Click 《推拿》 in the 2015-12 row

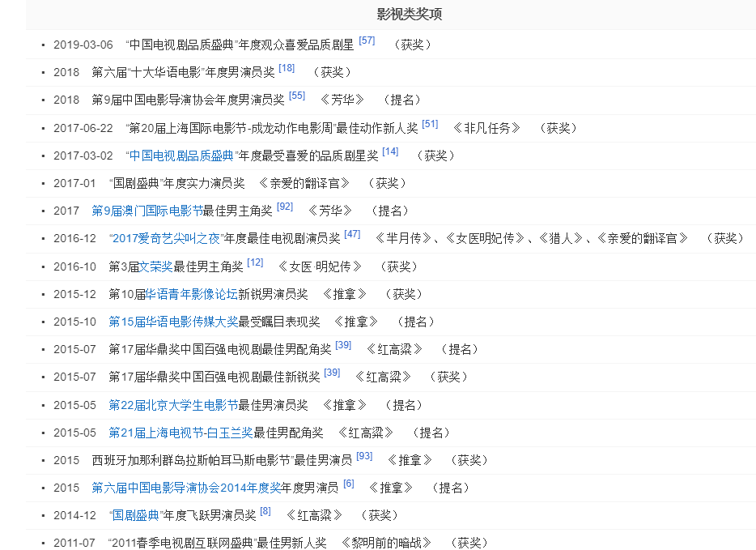tap(344, 294)
